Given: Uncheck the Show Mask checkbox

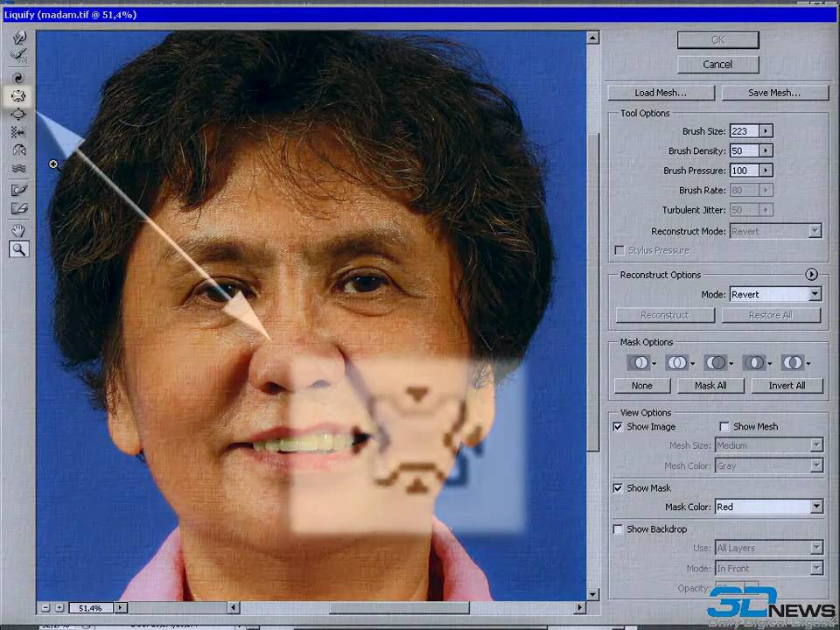Looking at the screenshot, I should coord(619,488).
